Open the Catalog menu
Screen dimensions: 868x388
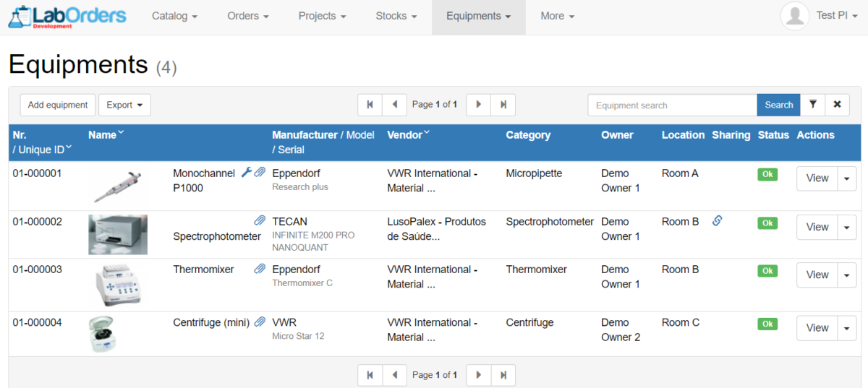[174, 16]
